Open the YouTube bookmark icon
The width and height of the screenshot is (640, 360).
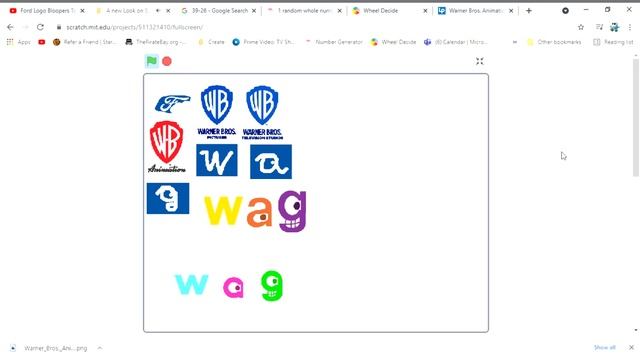click(42, 42)
